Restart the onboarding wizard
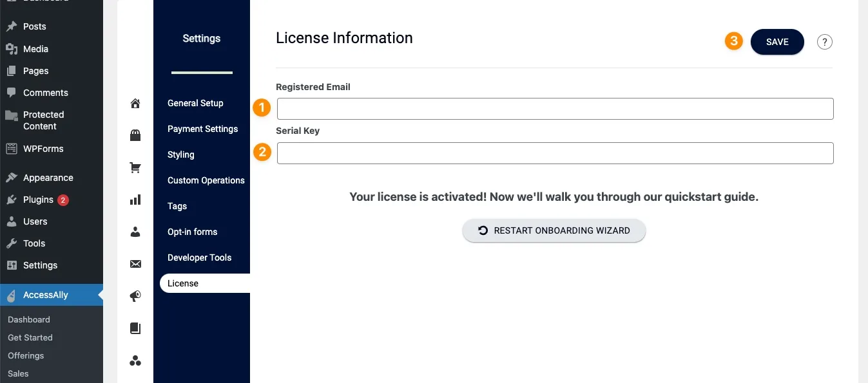Image resolution: width=868 pixels, height=383 pixels. tap(554, 230)
